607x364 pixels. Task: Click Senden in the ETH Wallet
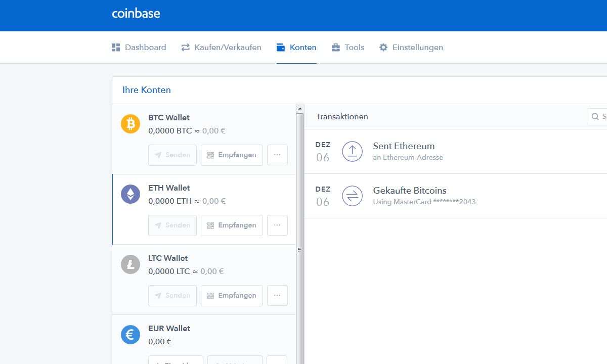point(172,225)
